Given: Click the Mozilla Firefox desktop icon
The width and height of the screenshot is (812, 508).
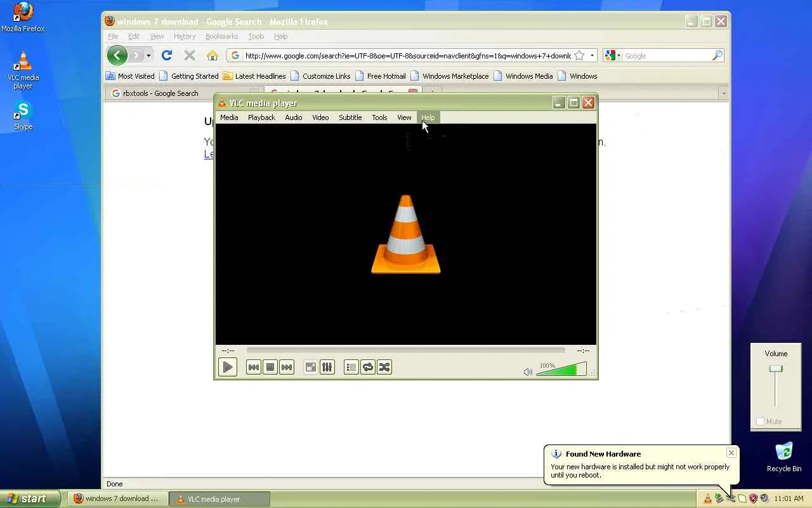Looking at the screenshot, I should (x=23, y=18).
